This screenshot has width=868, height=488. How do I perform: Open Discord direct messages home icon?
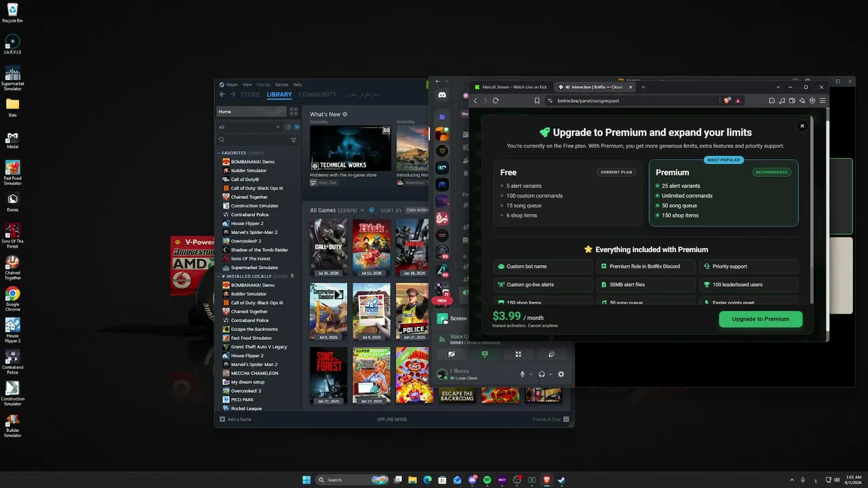[442, 96]
